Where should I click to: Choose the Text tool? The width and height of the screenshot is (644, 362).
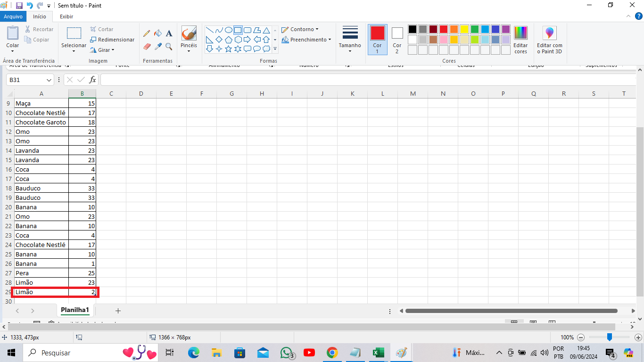(x=169, y=33)
